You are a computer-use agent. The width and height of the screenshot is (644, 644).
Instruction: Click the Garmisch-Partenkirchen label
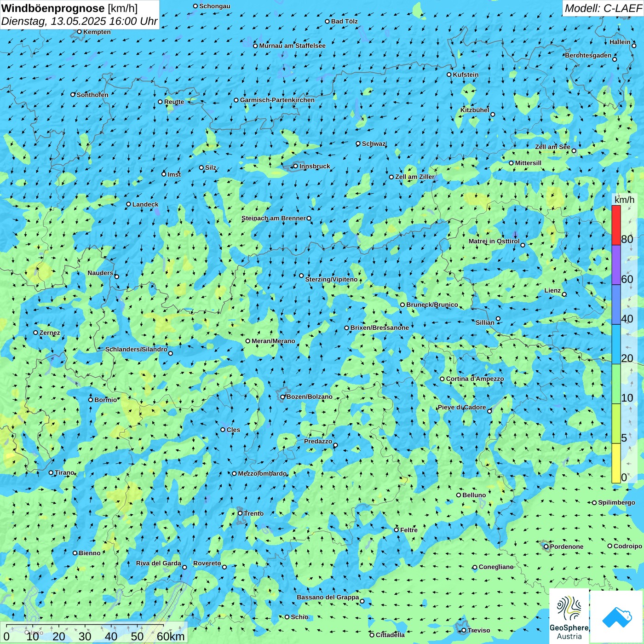click(277, 100)
